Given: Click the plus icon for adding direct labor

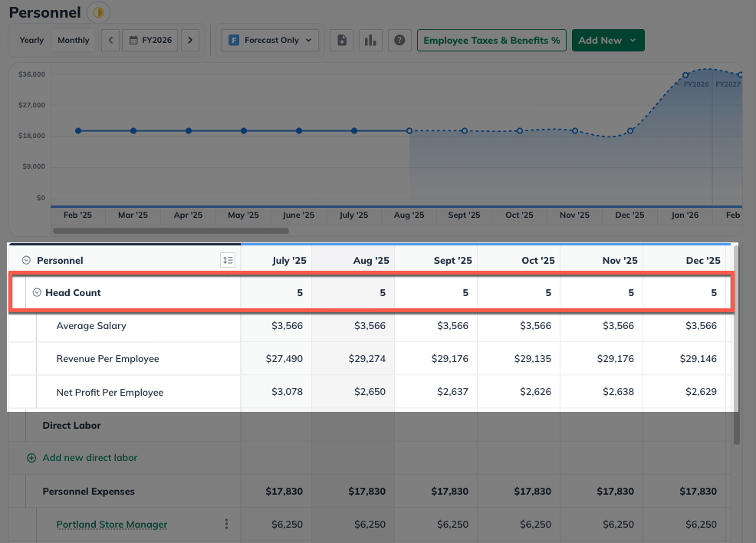Looking at the screenshot, I should [31, 458].
